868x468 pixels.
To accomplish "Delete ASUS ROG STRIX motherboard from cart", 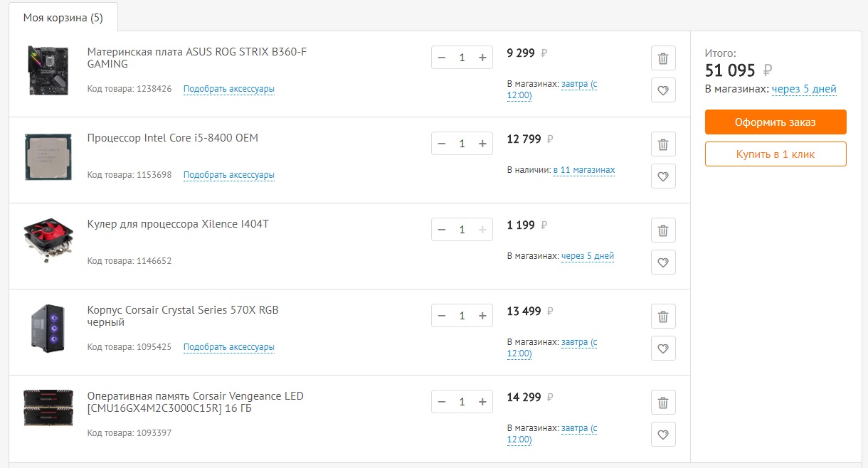I will 663,58.
